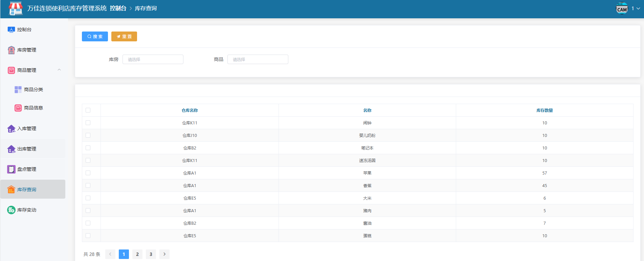Image resolution: width=644 pixels, height=261 pixels.
Task: Check the row for 猪肉
Action: coord(88,210)
